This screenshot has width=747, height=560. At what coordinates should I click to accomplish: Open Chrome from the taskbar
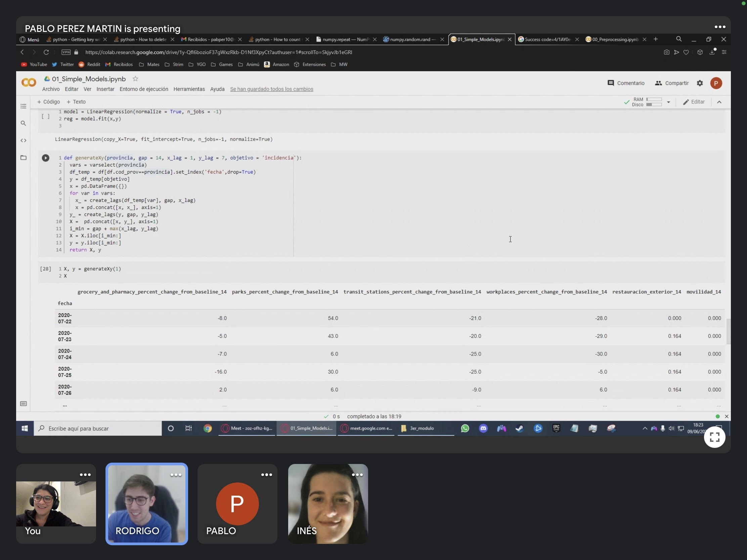(x=207, y=428)
